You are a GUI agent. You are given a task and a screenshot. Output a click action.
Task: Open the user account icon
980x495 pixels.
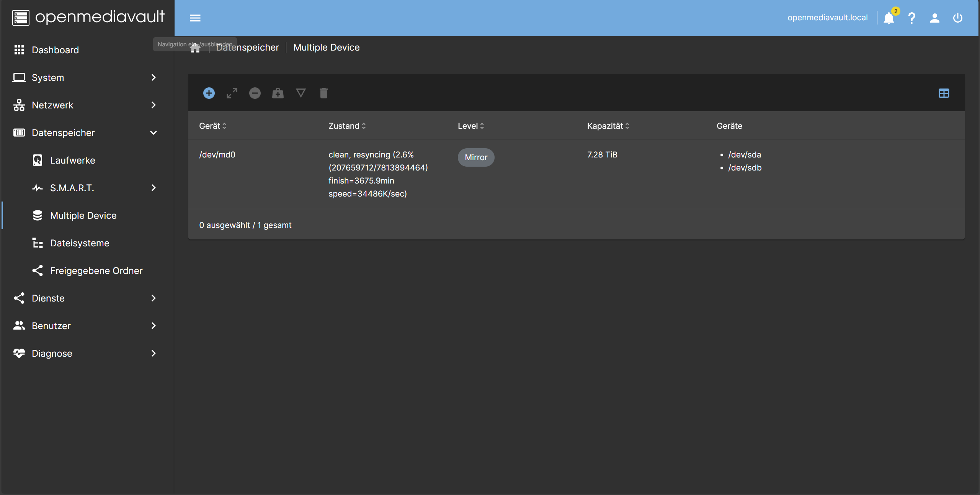click(x=935, y=18)
